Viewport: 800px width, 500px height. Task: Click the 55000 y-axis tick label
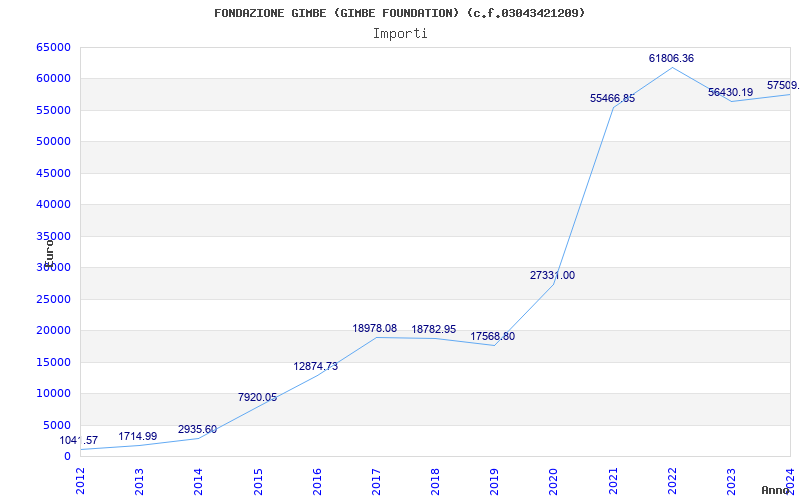(53, 110)
